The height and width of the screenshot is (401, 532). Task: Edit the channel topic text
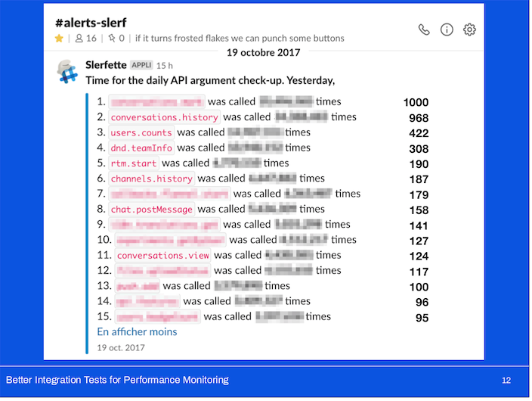tap(240, 39)
